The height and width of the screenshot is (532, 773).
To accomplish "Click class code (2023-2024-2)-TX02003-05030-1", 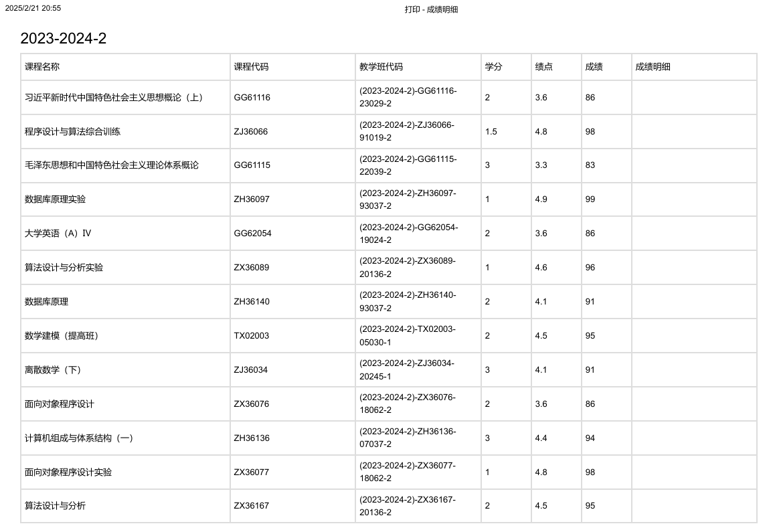I will [x=408, y=335].
